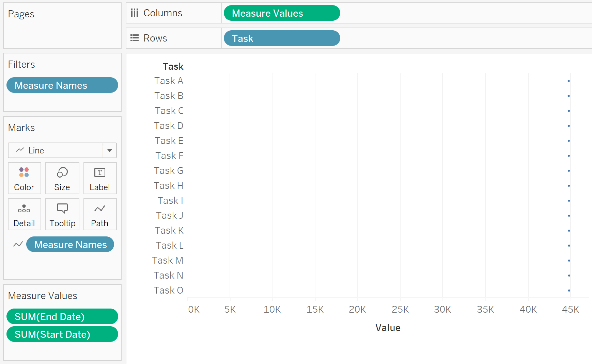Select the Measure Names pill in Marks
The height and width of the screenshot is (364, 592).
pos(70,244)
